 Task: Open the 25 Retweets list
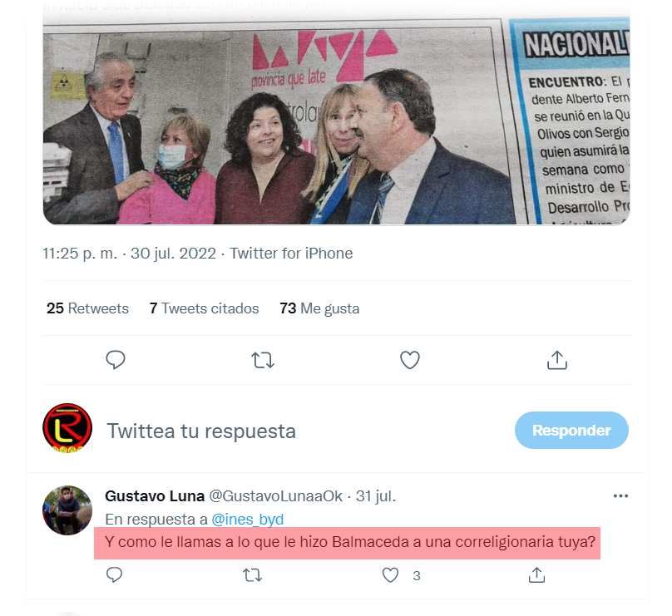click(87, 308)
